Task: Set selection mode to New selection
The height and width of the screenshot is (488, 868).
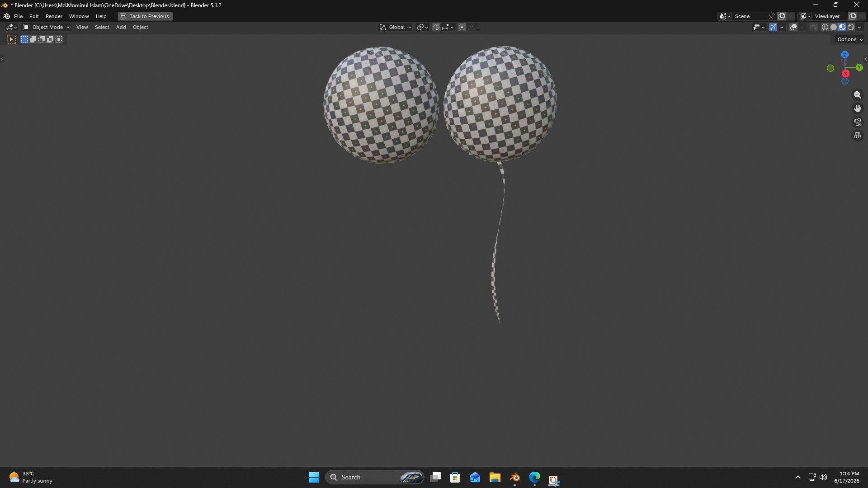Action: [x=24, y=40]
